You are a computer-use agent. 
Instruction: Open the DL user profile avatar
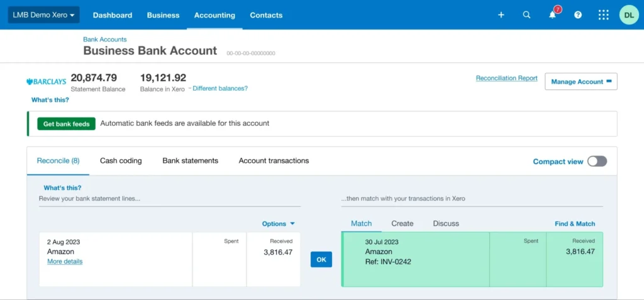628,15
